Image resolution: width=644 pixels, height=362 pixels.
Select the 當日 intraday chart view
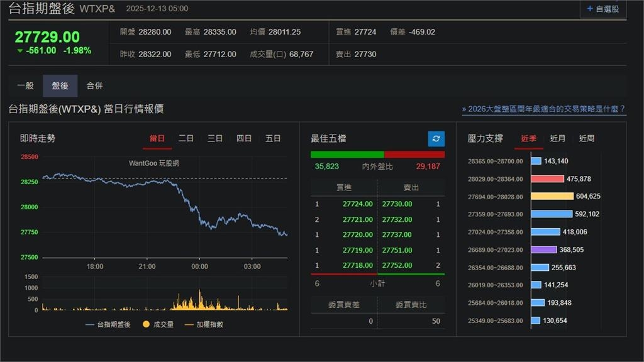point(157,138)
